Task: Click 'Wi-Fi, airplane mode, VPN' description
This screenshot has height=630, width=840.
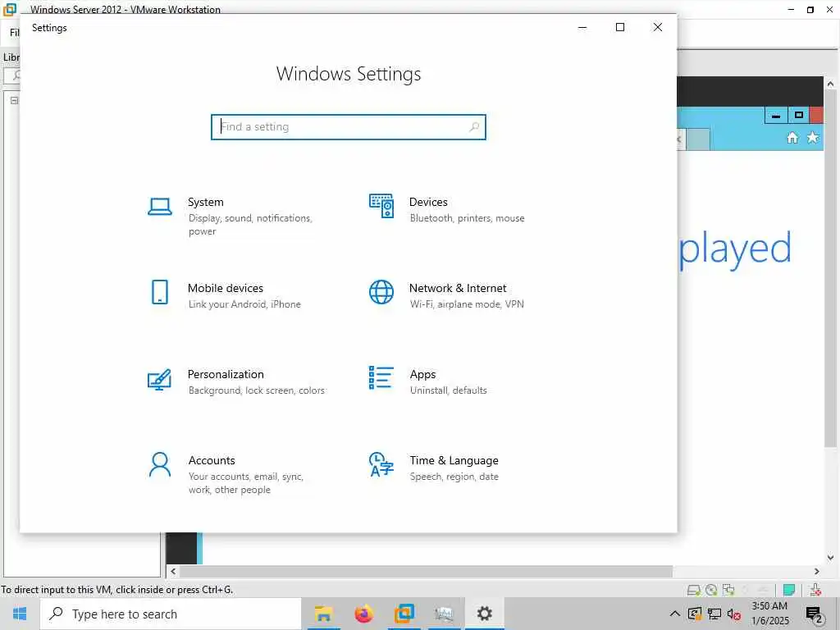Action: click(x=467, y=304)
